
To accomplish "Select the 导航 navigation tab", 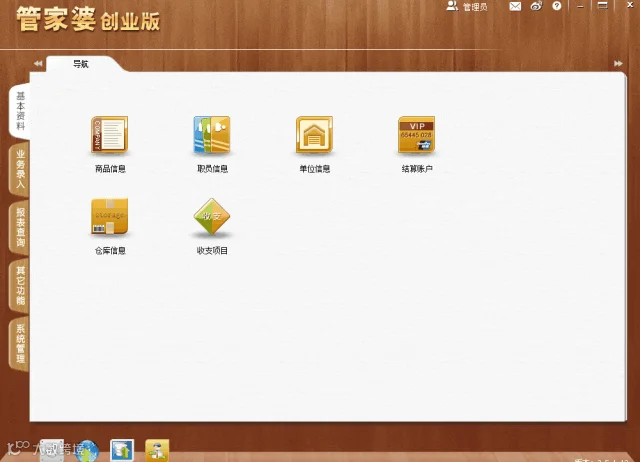I will pos(80,64).
